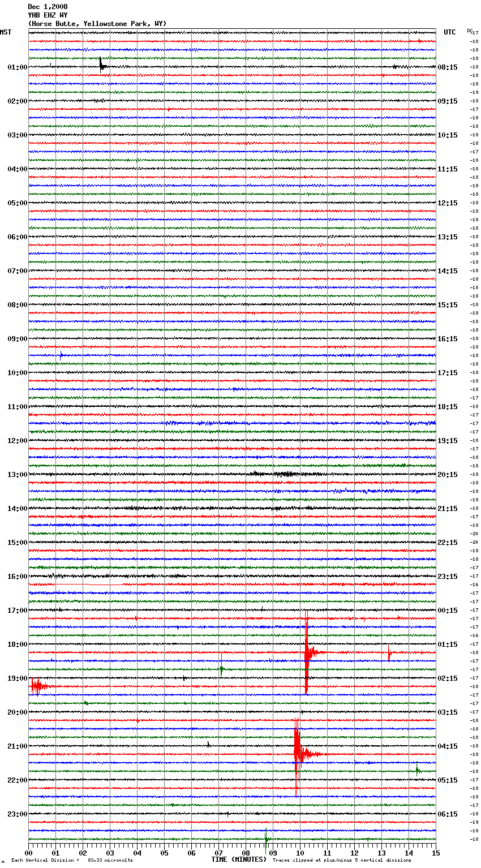This screenshot has height=868, width=481.
Task: Click 'Traces clipped at plus/minus 5 vertical divisions'
Action: pos(342,860)
